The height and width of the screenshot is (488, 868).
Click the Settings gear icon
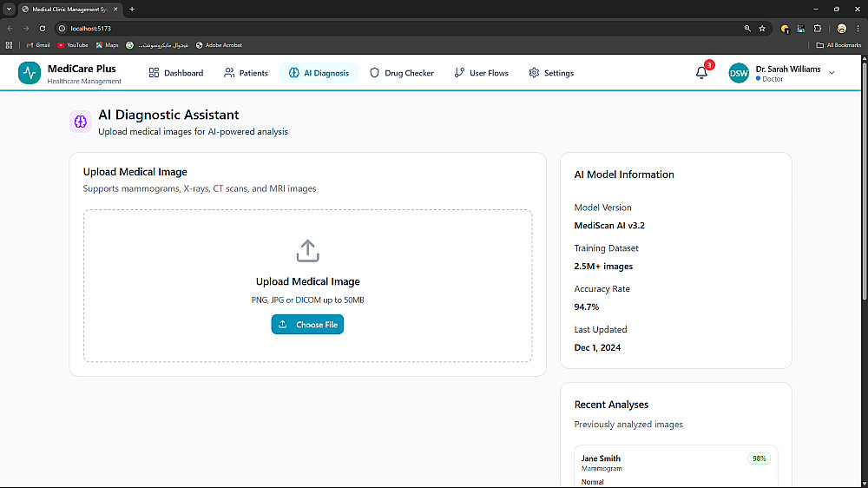click(x=534, y=73)
